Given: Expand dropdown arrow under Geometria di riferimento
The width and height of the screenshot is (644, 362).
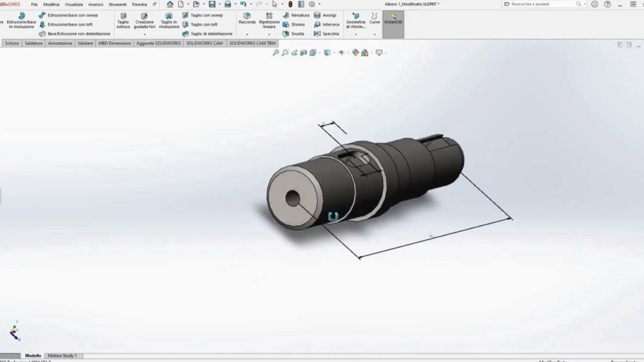Looking at the screenshot, I should 356,34.
